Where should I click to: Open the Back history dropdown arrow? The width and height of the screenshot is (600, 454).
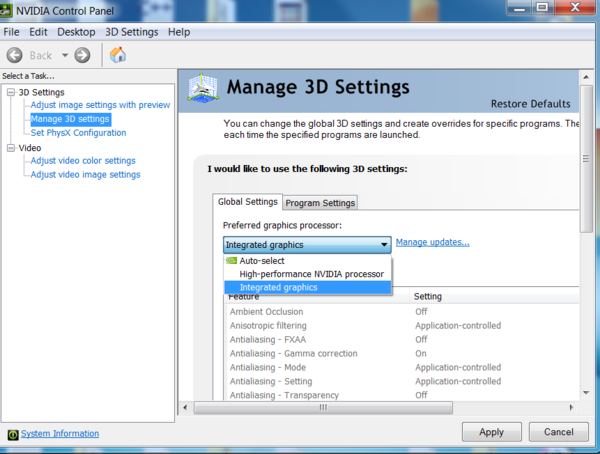tap(65, 55)
